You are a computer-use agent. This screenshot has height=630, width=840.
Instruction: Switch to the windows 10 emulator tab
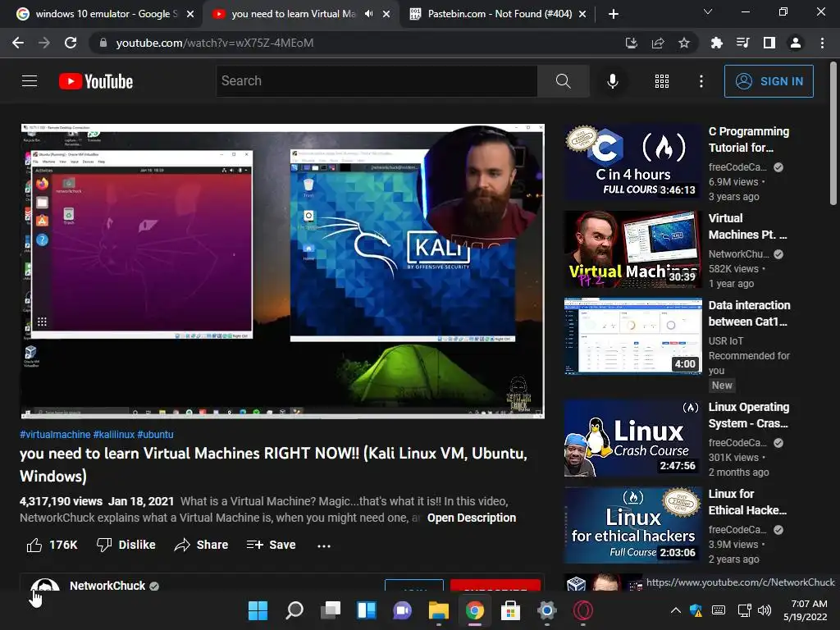[x=106, y=14]
